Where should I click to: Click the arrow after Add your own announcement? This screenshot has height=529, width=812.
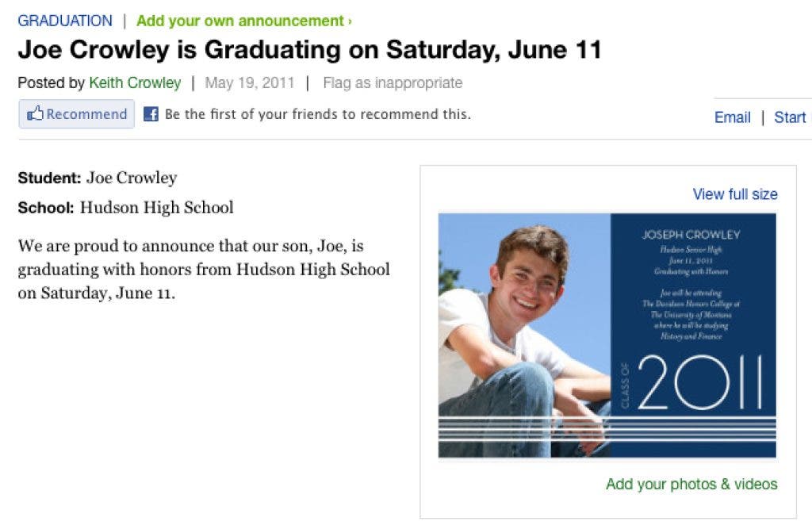(x=350, y=21)
